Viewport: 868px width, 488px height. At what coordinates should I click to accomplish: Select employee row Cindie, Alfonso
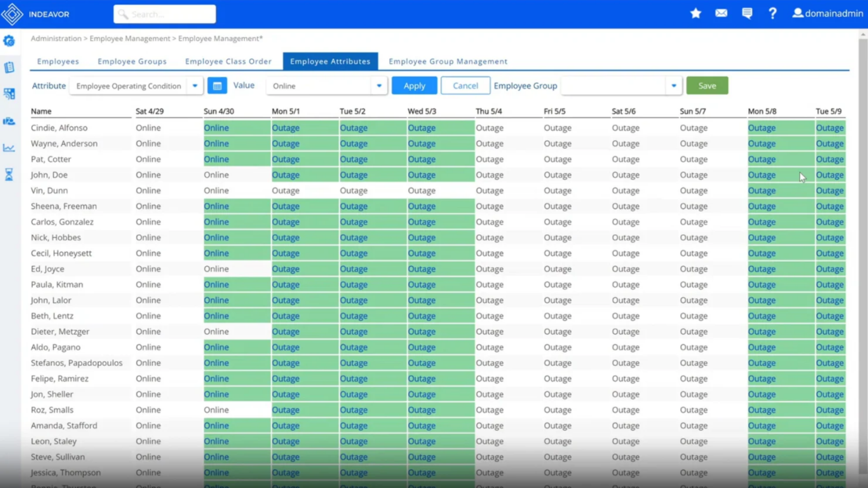coord(59,128)
